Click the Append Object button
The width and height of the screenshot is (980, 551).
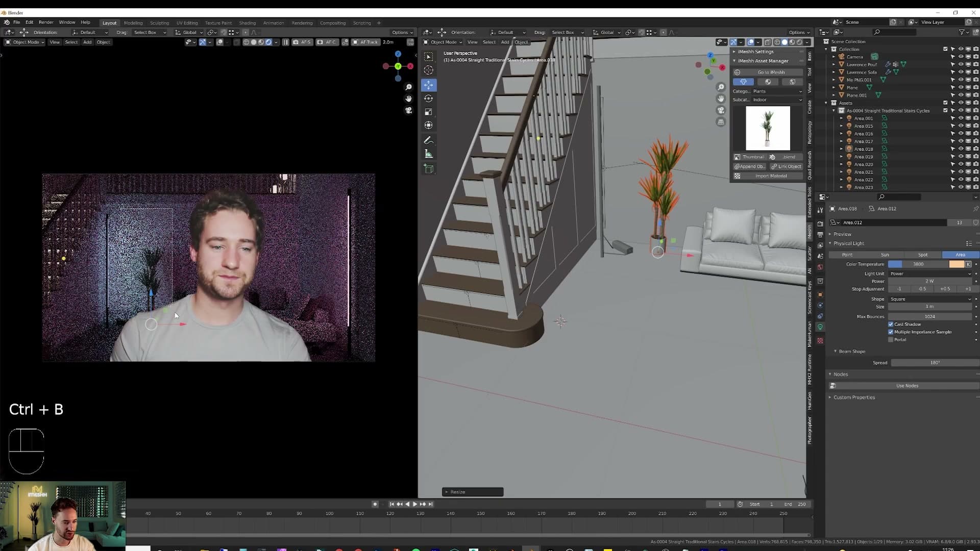(x=750, y=167)
